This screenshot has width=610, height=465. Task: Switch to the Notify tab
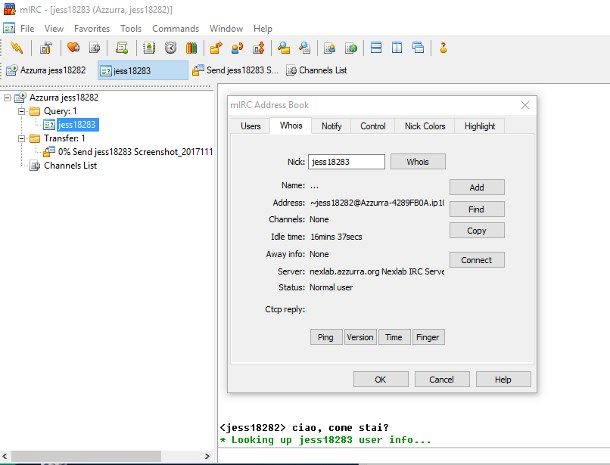[331, 126]
